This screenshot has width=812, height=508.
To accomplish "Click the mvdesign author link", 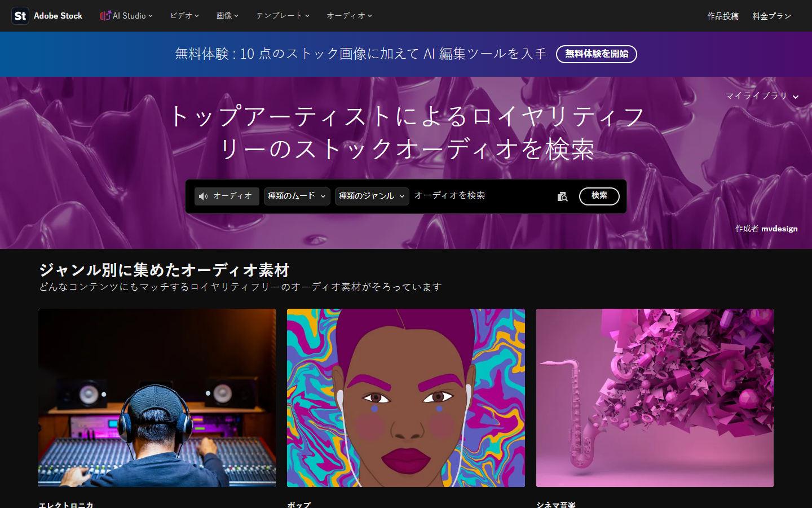I will (779, 229).
